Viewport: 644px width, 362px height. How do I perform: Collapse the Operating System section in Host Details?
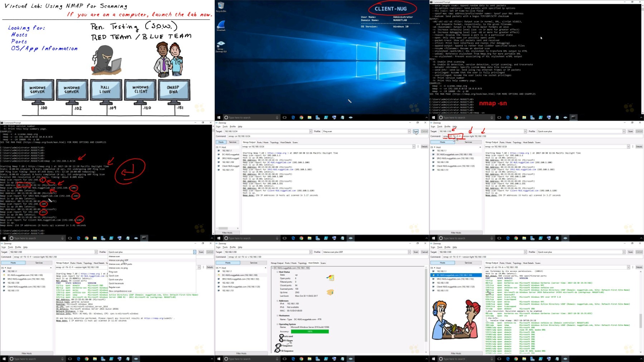tap(277, 324)
